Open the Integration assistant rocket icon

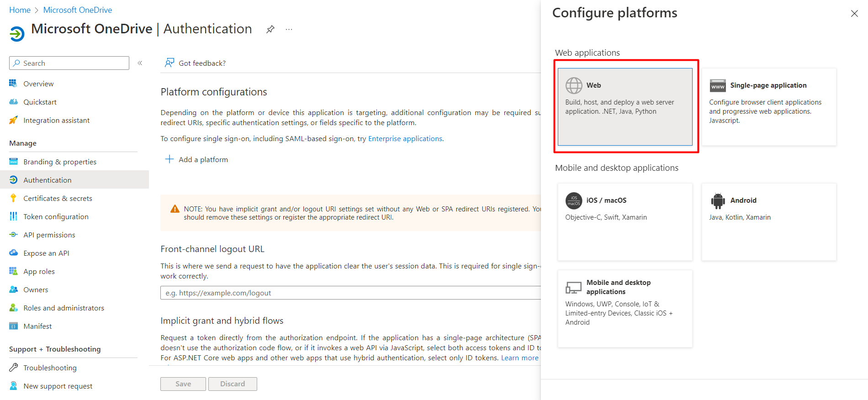click(x=13, y=120)
